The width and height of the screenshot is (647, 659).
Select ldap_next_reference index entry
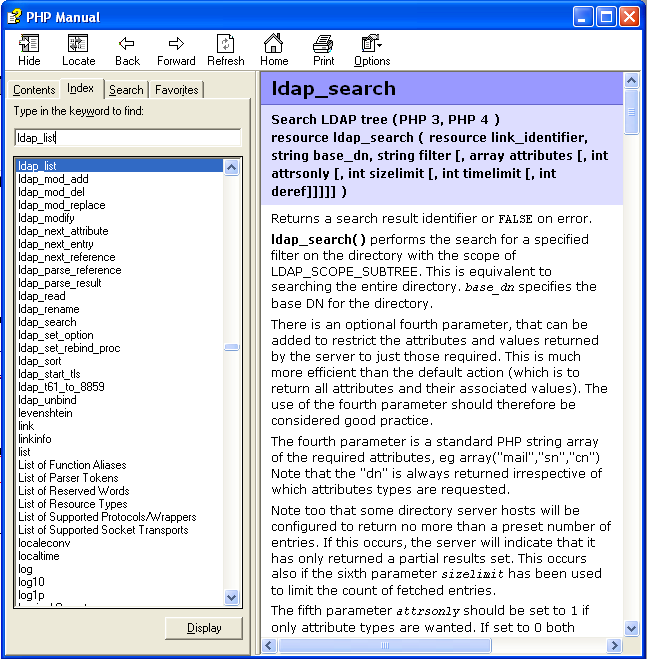tap(66, 257)
